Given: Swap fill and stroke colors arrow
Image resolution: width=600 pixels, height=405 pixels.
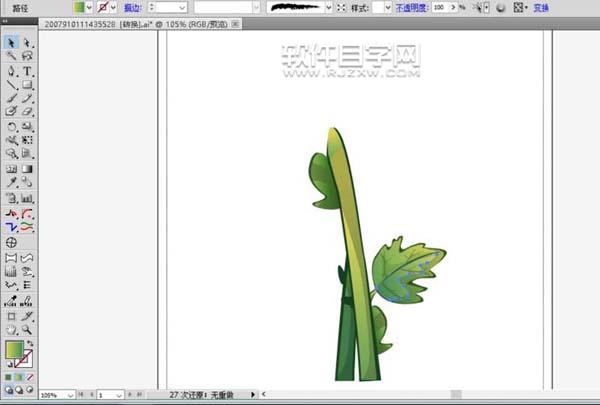Looking at the screenshot, I should (x=30, y=343).
